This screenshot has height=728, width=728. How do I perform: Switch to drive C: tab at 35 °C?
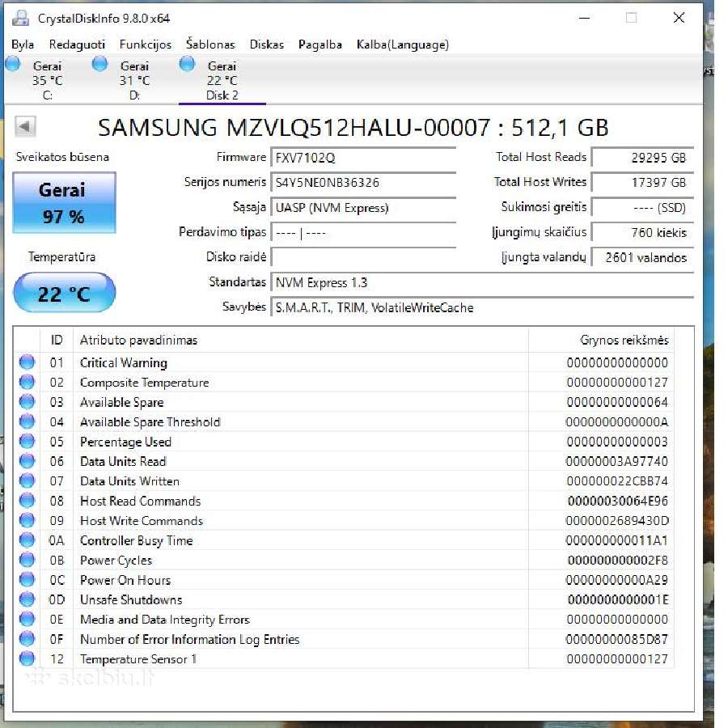48,80
